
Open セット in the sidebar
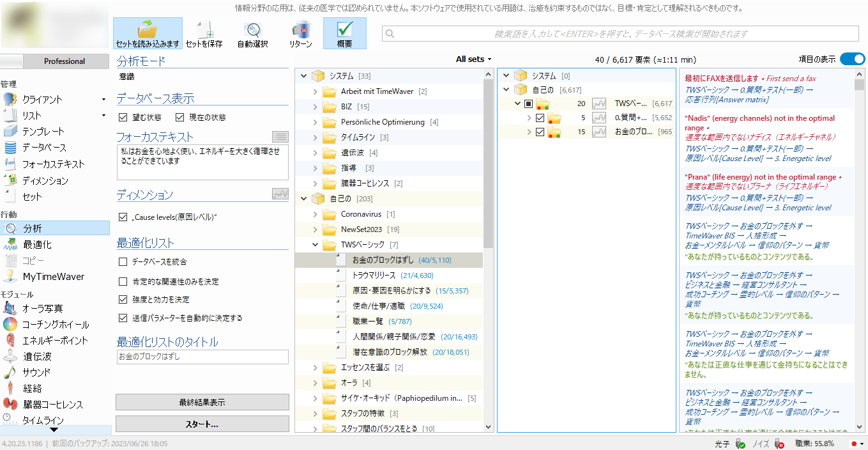[32, 197]
